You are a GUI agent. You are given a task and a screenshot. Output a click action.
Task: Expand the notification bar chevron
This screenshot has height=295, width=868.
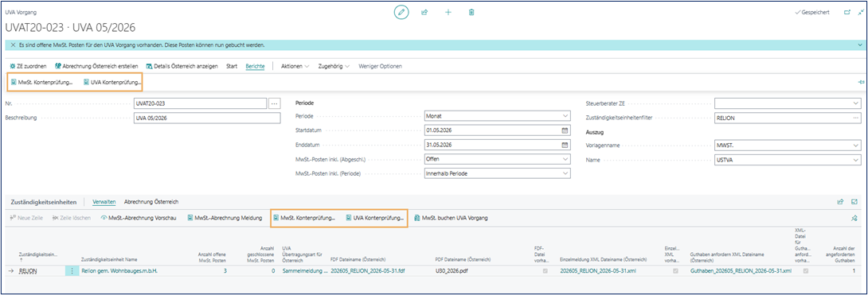coord(860,45)
